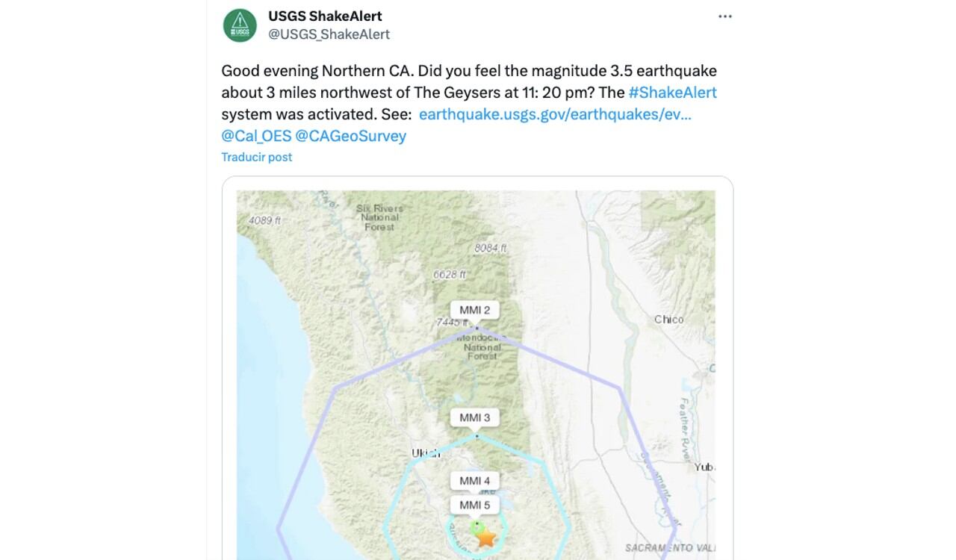This screenshot has width=956, height=560.
Task: Click the MMI 5 label near the epicenter
Action: pyautogui.click(x=476, y=505)
